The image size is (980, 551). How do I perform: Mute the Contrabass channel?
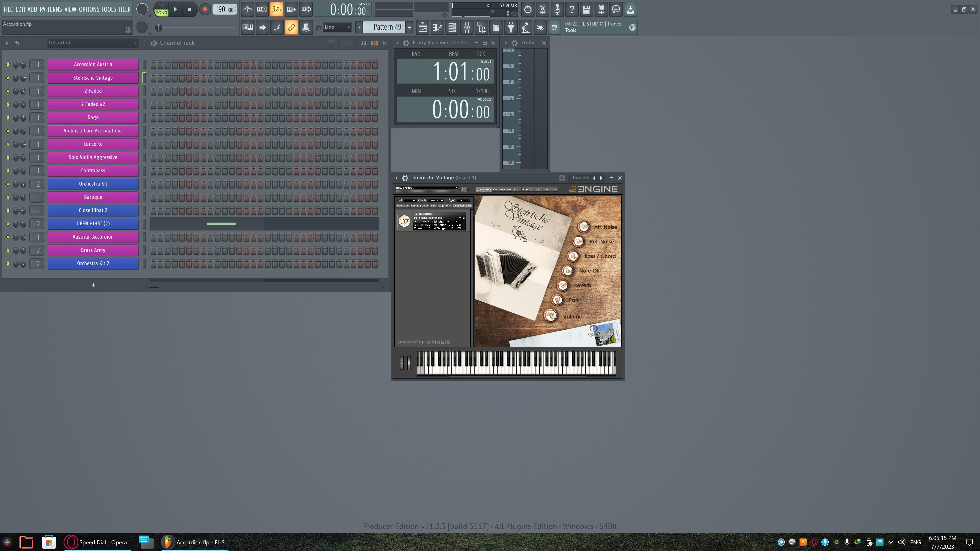click(x=8, y=171)
